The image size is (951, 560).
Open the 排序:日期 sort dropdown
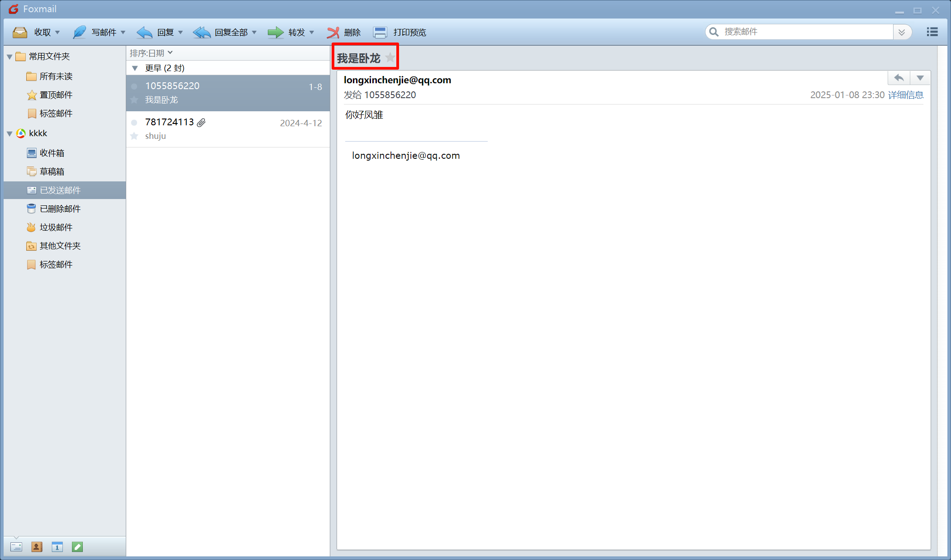pos(151,53)
